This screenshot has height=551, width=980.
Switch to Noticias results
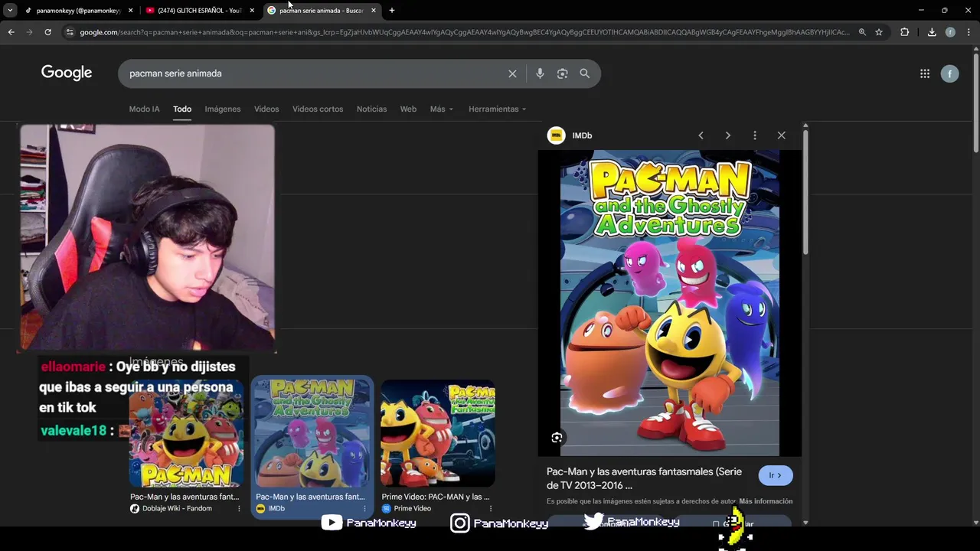pos(371,109)
